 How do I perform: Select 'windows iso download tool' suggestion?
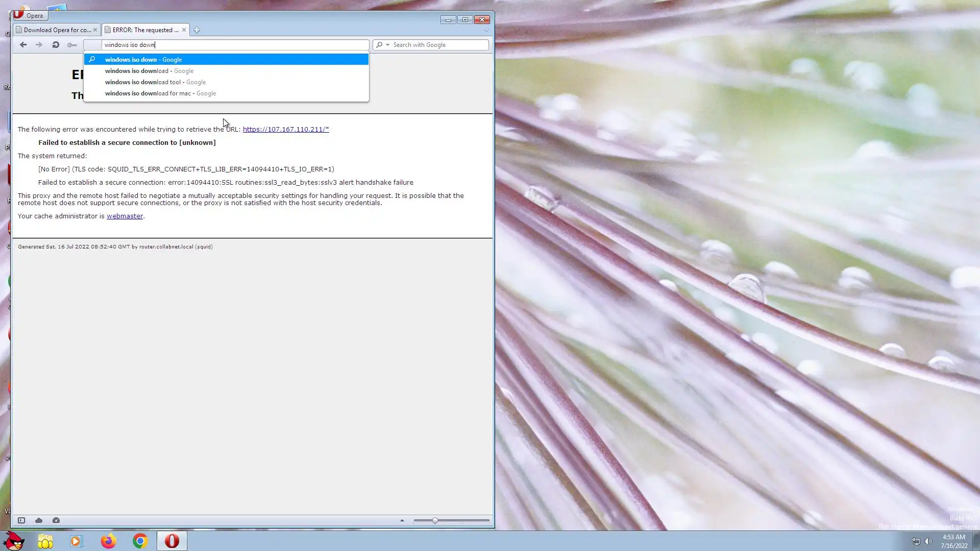143,82
